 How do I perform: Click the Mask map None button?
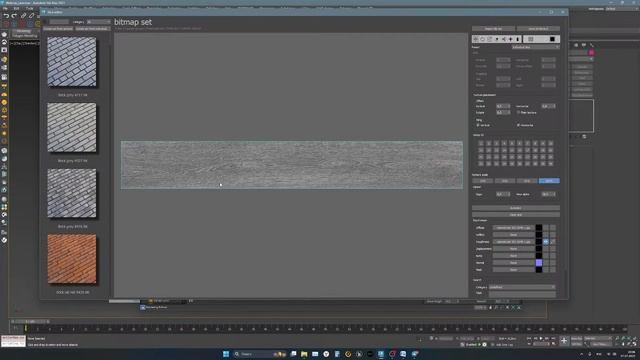513,269
